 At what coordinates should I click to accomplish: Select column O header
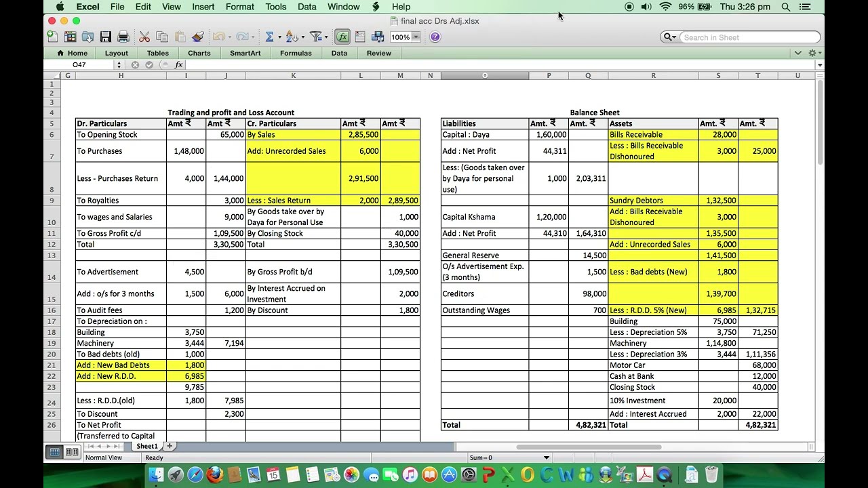[484, 75]
